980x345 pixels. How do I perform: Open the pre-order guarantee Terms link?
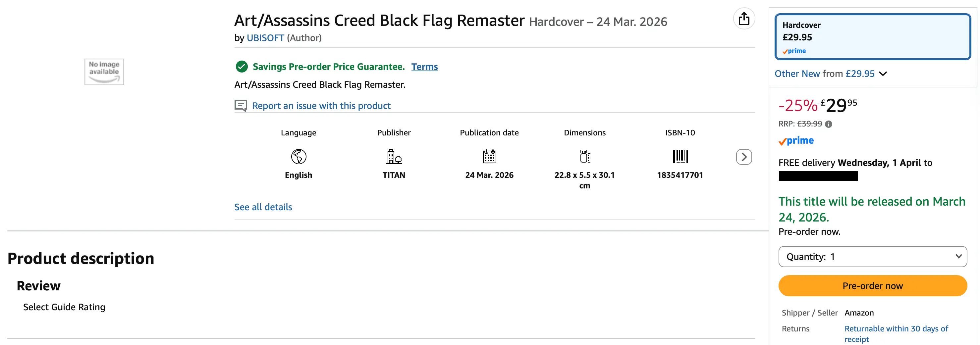coord(424,66)
